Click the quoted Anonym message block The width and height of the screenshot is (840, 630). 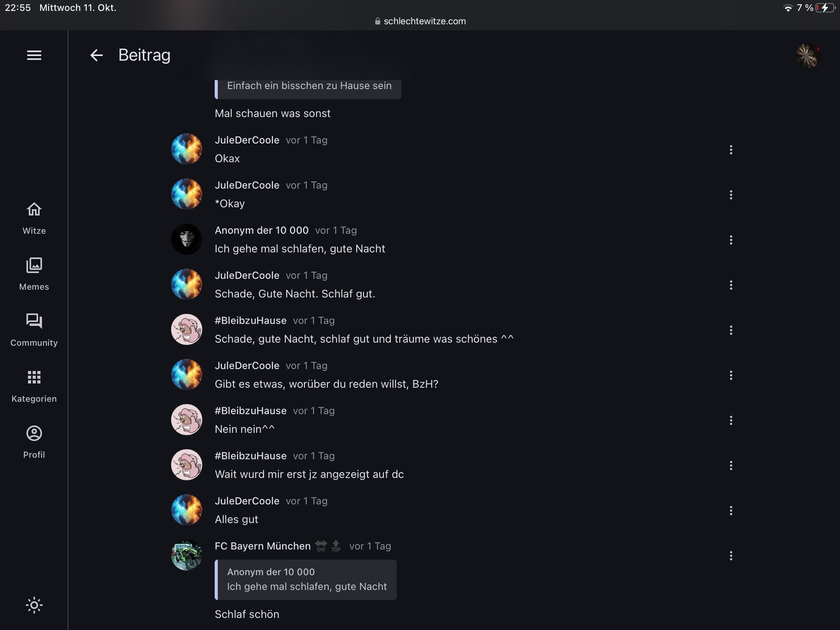coord(306,580)
